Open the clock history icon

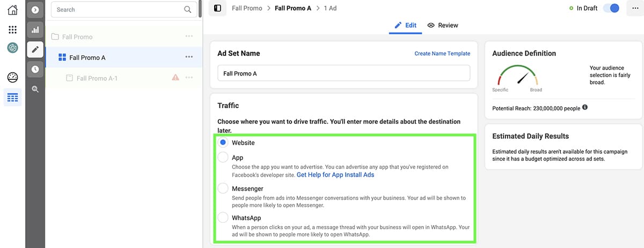(35, 69)
